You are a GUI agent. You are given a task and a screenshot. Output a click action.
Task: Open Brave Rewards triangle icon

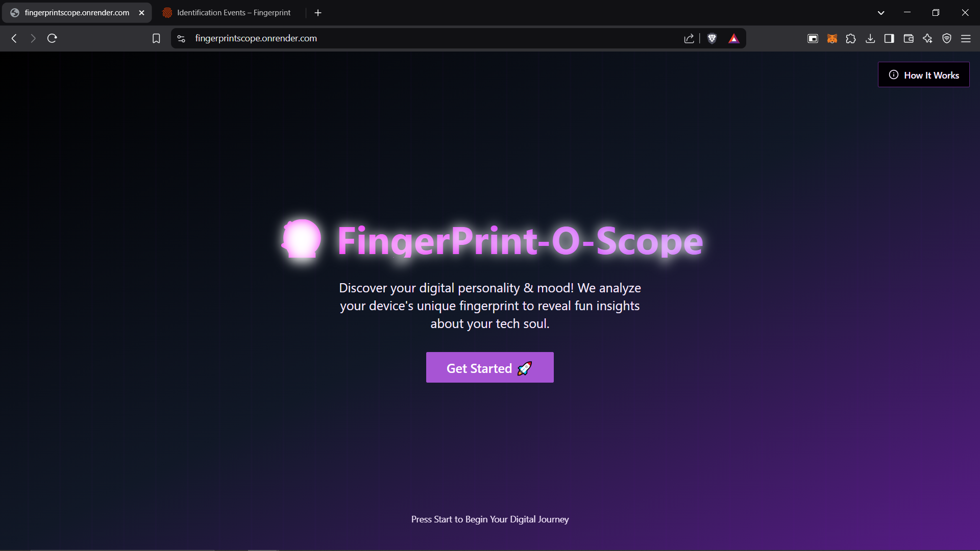pyautogui.click(x=733, y=39)
